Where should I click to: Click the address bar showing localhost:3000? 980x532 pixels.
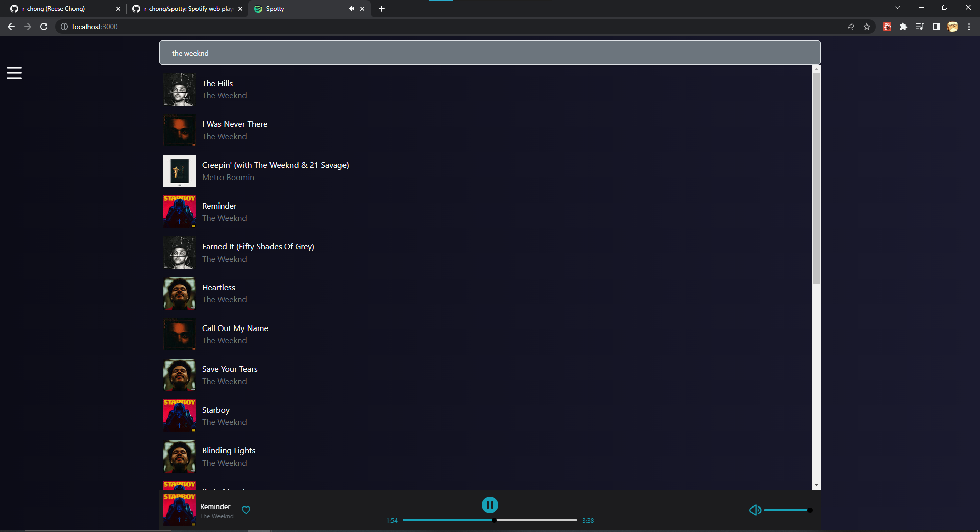449,27
